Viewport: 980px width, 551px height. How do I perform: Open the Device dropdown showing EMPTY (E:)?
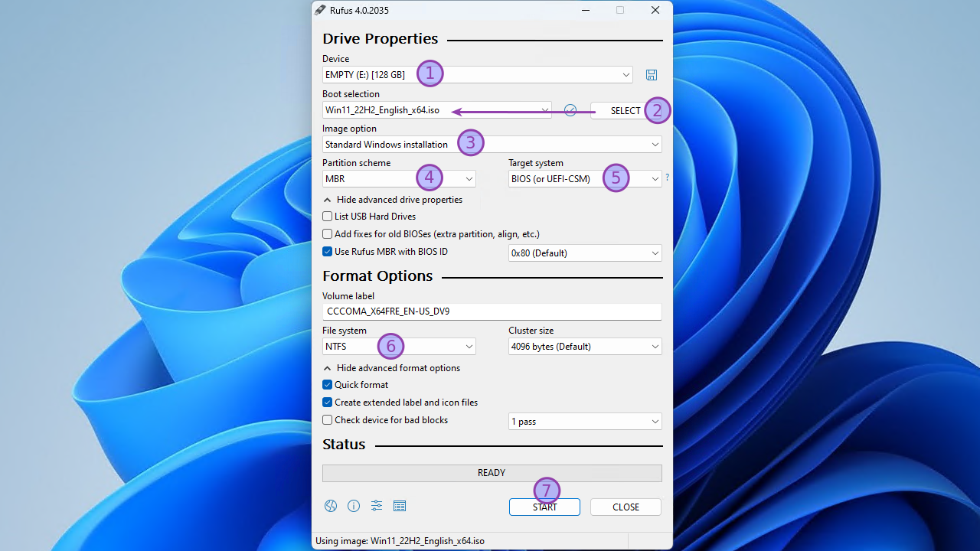point(478,75)
